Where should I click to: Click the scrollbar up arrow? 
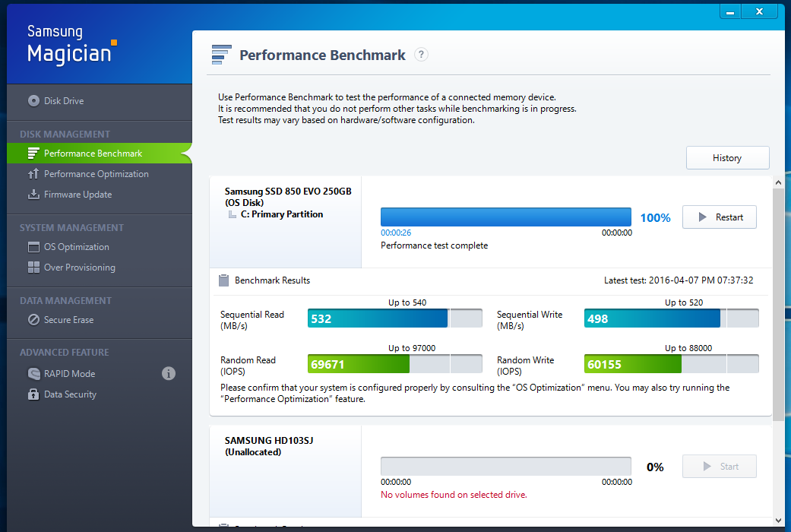click(x=778, y=182)
